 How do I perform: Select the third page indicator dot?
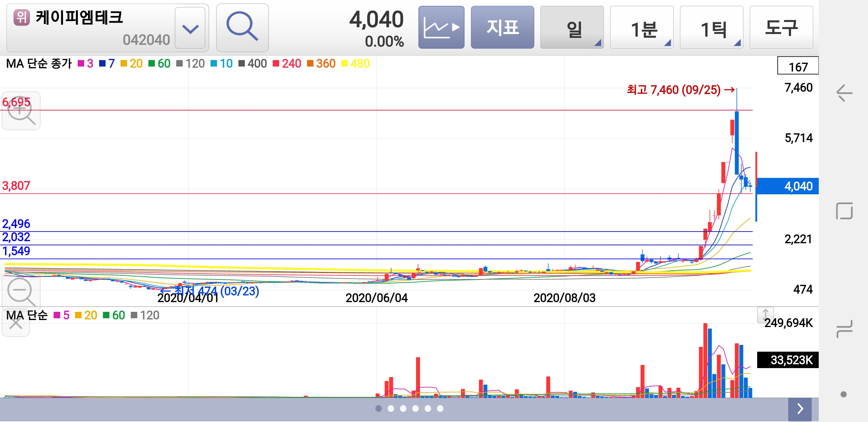pos(403,409)
